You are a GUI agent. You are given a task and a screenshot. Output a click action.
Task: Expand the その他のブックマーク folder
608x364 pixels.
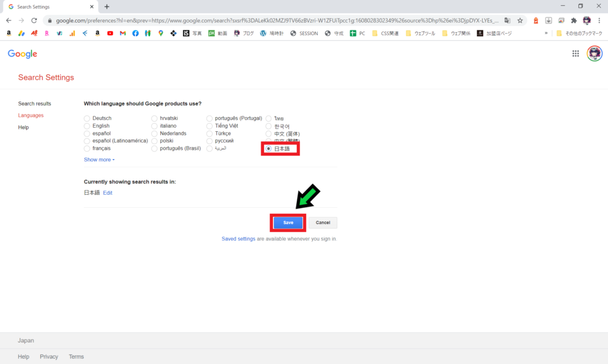578,33
